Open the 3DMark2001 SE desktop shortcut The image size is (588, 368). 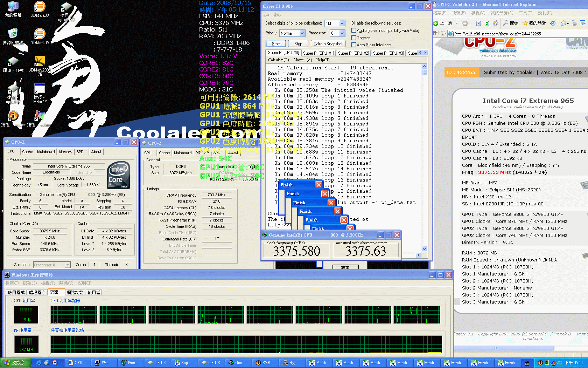click(40, 66)
